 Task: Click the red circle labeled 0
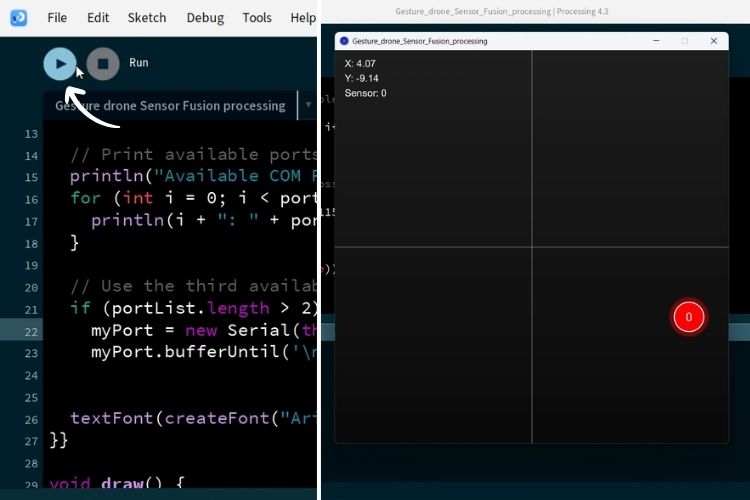[x=688, y=317]
